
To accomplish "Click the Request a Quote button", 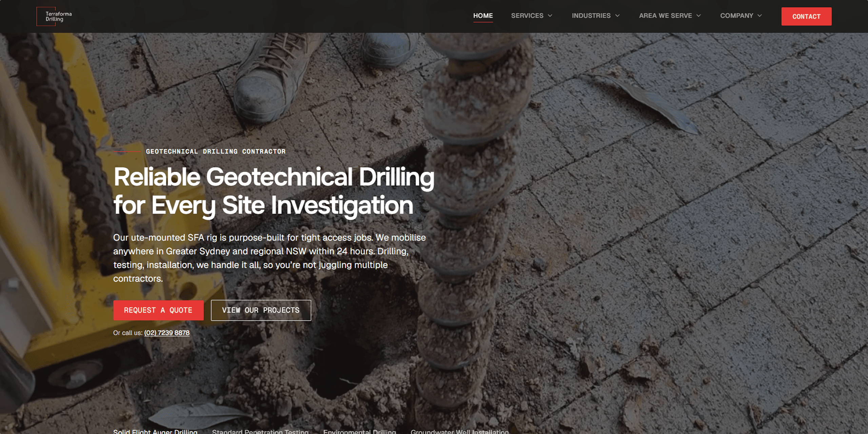I will [158, 310].
